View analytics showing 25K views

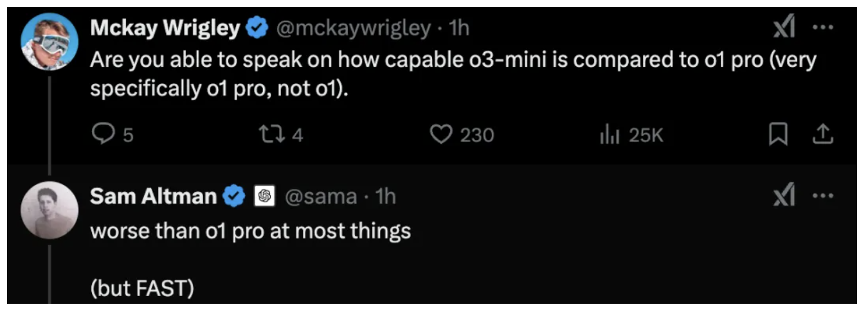tap(608, 134)
